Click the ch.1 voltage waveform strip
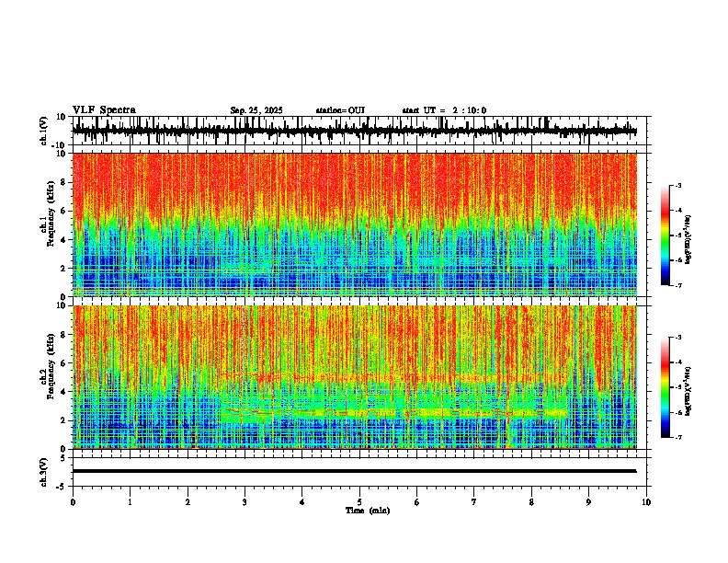This screenshot has height=563, width=728. pos(358,131)
